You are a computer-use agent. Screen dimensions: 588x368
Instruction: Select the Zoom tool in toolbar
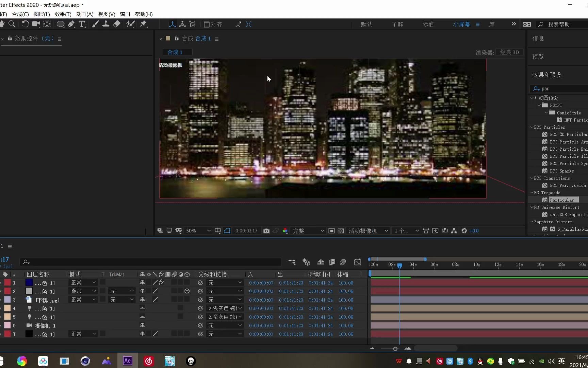pos(12,24)
